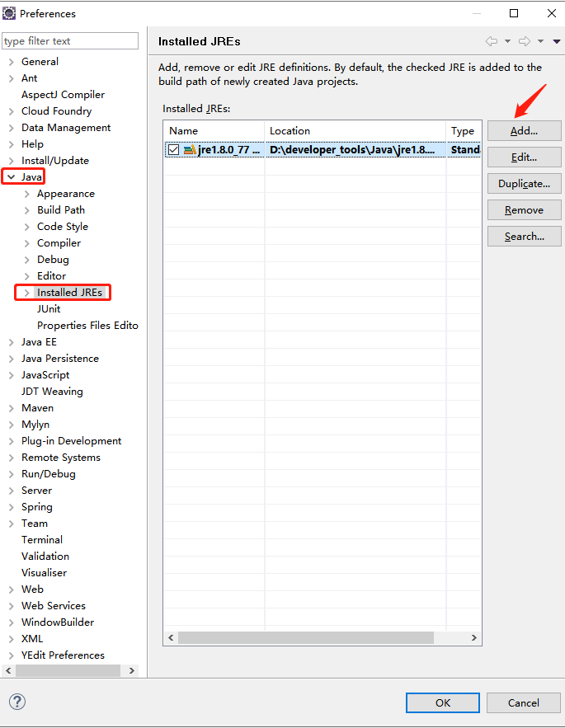Viewport: 565px width, 728px height.
Task: Open the preferences view menu triangle
Action: point(556,41)
